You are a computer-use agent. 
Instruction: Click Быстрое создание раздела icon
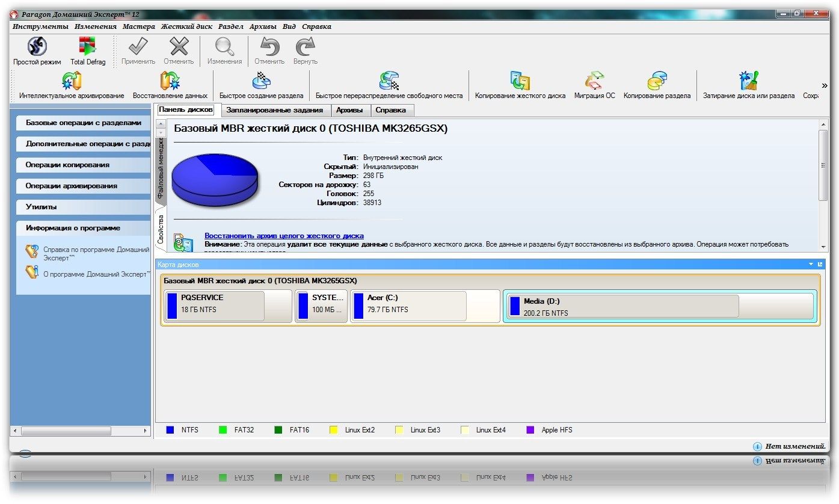click(261, 81)
